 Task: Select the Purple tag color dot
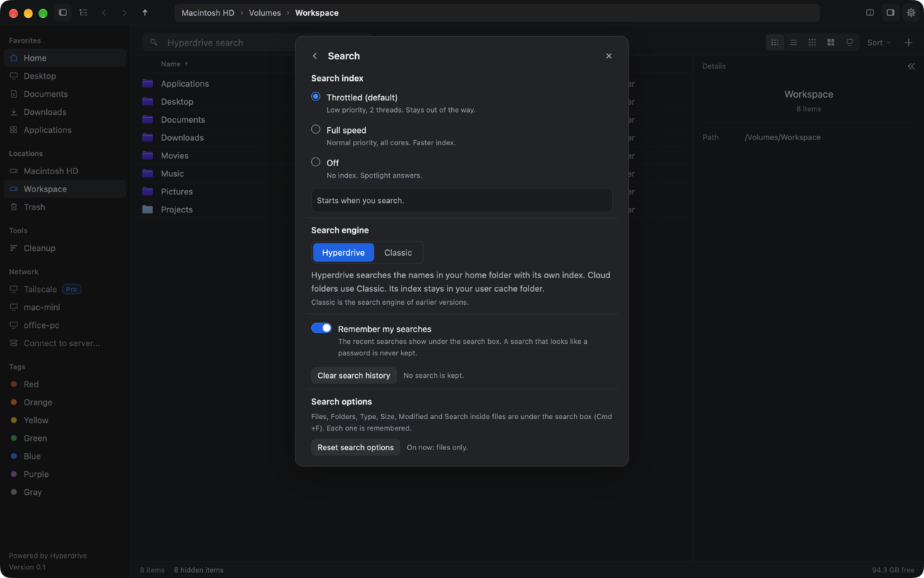coord(14,474)
